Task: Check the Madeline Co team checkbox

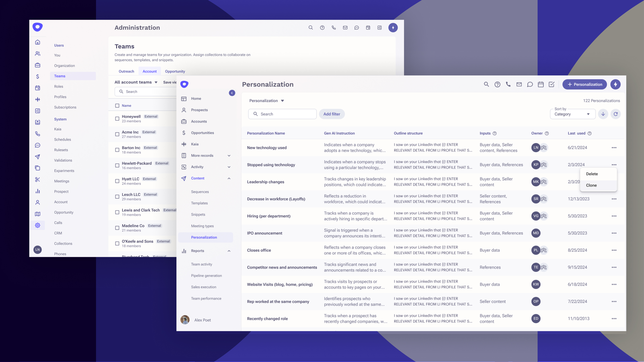Action: [x=117, y=228]
